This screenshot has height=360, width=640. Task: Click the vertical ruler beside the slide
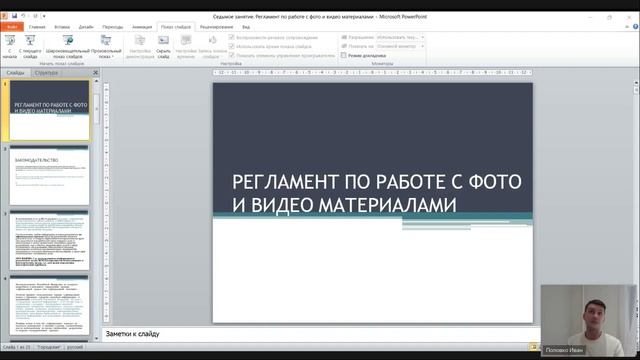coord(107,202)
